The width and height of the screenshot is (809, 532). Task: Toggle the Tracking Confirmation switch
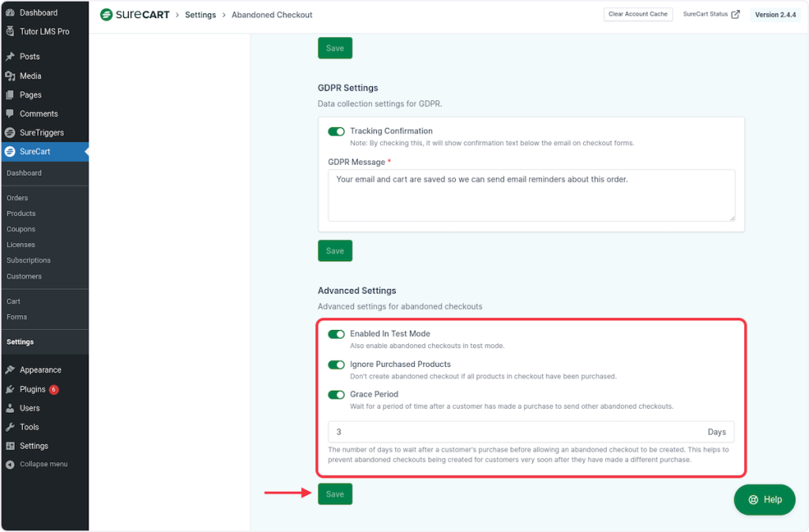tap(337, 131)
